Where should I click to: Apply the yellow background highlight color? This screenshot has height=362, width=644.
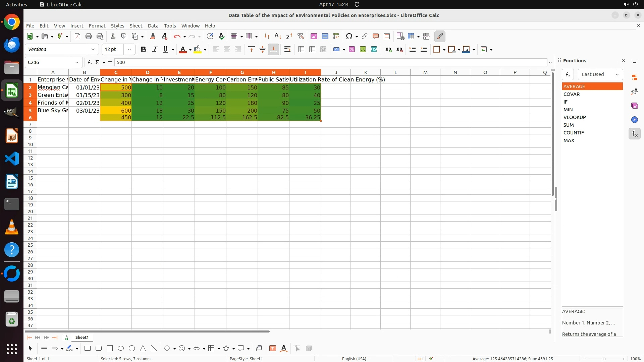pyautogui.click(x=198, y=49)
